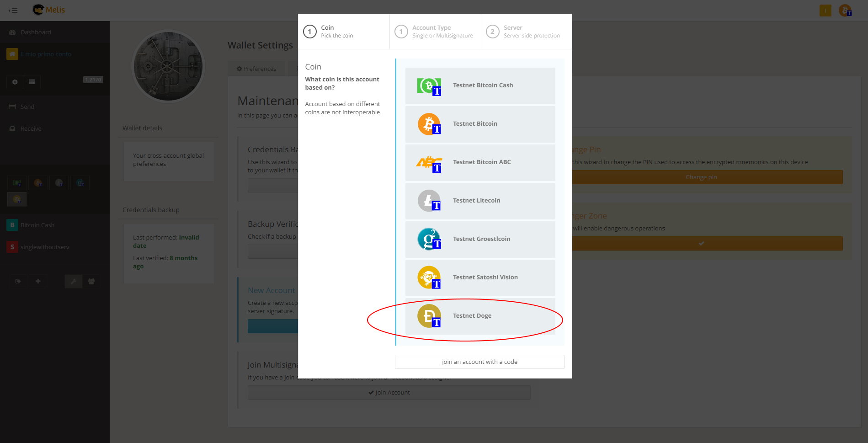
Task: Pick the Testnet Bitcoin ABC coin
Action: pos(480,163)
